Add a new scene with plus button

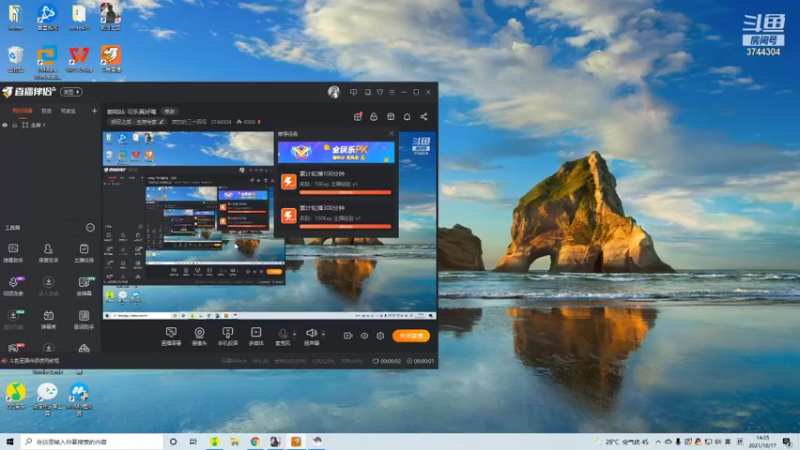click(x=94, y=111)
